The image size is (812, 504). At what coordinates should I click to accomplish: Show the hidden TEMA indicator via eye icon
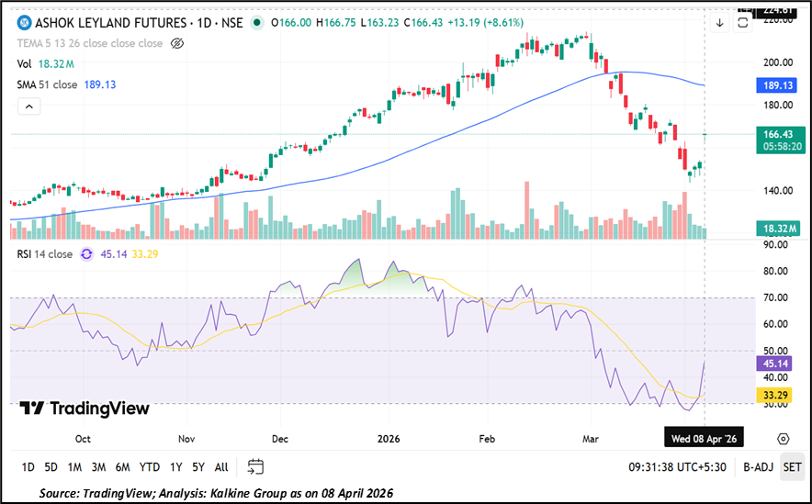tap(179, 43)
